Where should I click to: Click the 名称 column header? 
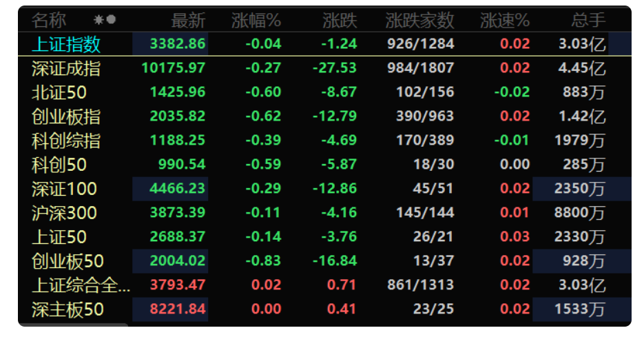(49, 20)
